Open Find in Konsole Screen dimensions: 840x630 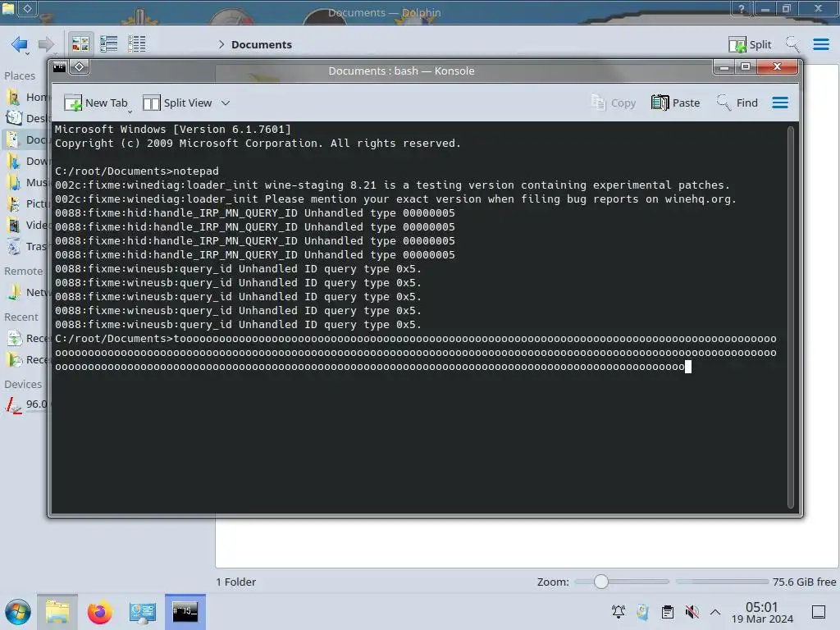[x=737, y=103]
